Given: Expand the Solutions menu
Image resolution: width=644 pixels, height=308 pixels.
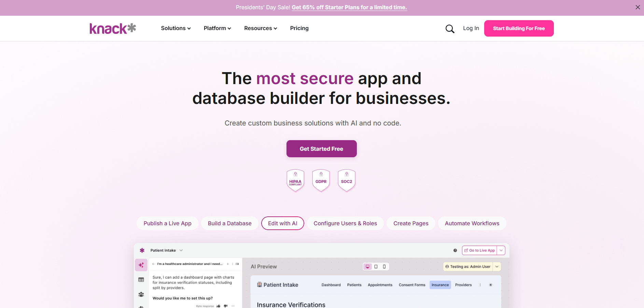Looking at the screenshot, I should point(176,28).
